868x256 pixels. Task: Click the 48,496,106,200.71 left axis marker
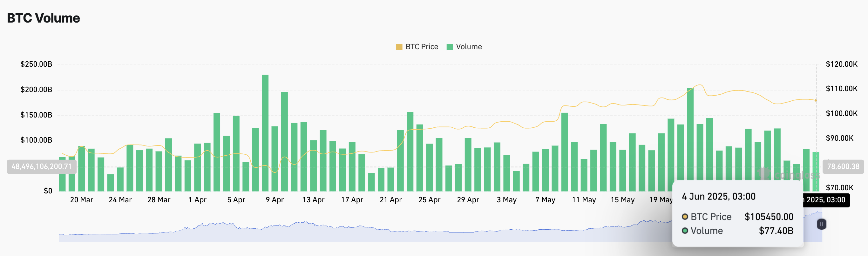point(41,166)
